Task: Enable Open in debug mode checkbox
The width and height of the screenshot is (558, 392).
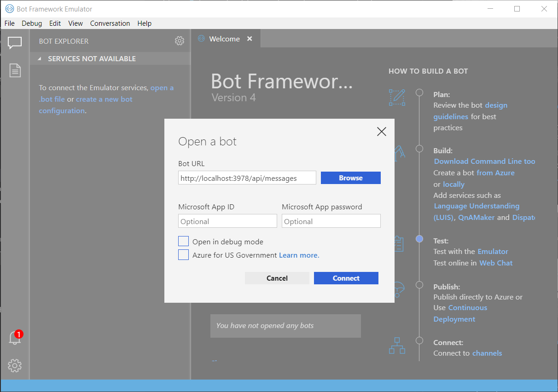Action: pyautogui.click(x=184, y=242)
